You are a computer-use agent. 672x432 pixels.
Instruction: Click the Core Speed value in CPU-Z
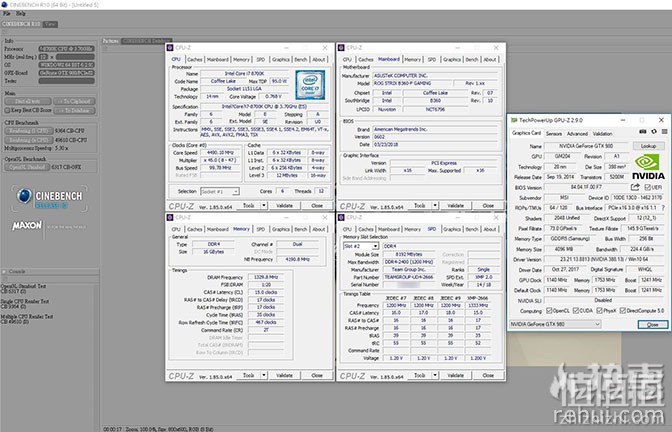pyautogui.click(x=220, y=153)
